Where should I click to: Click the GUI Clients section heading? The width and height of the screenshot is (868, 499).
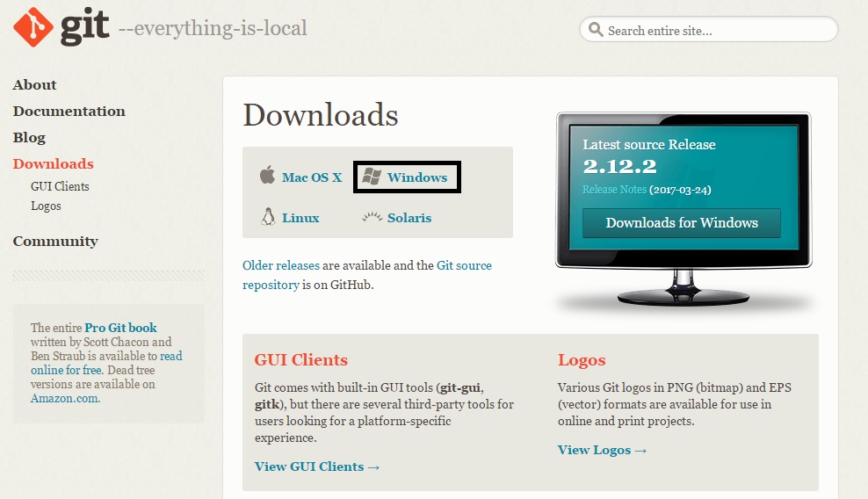tap(300, 360)
